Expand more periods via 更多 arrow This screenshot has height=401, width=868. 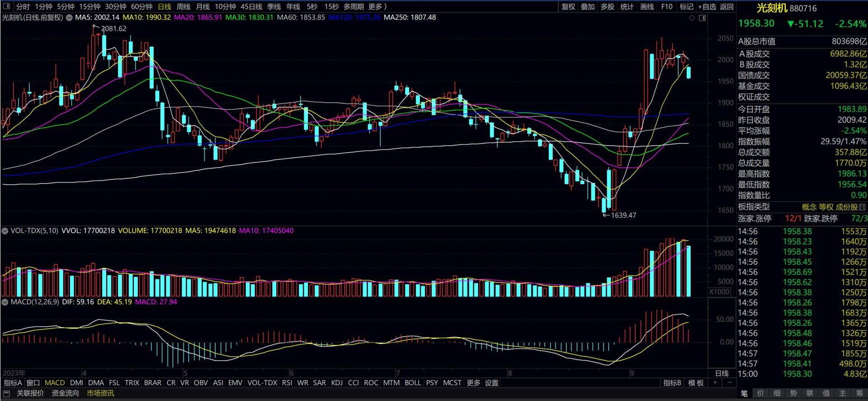[378, 7]
